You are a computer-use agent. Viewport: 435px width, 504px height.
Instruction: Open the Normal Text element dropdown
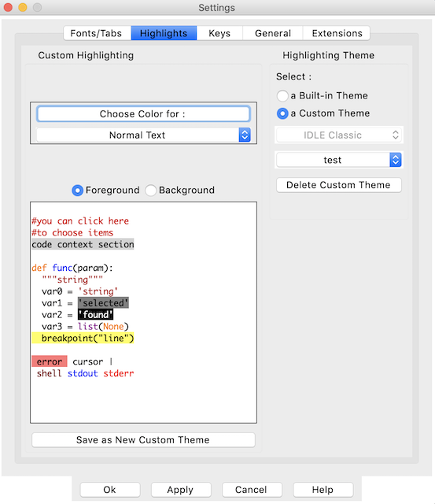click(x=143, y=135)
